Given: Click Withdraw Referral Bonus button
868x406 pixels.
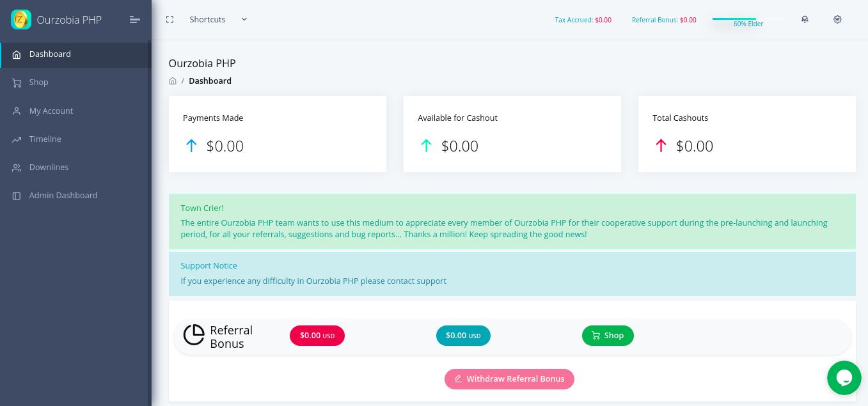Looking at the screenshot, I should tap(509, 379).
